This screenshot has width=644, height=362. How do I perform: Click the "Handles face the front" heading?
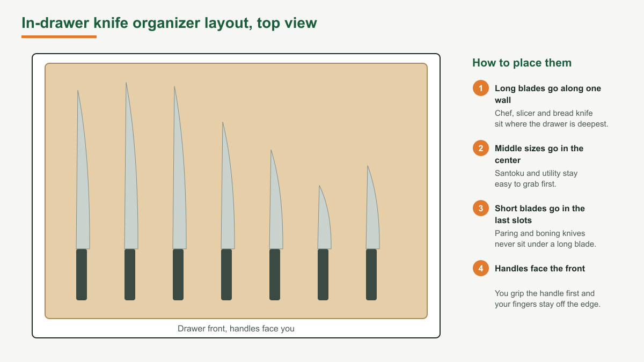[x=540, y=269]
